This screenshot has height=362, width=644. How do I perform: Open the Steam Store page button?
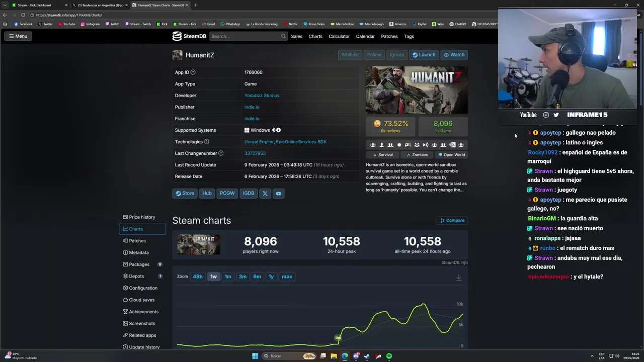[185, 193]
